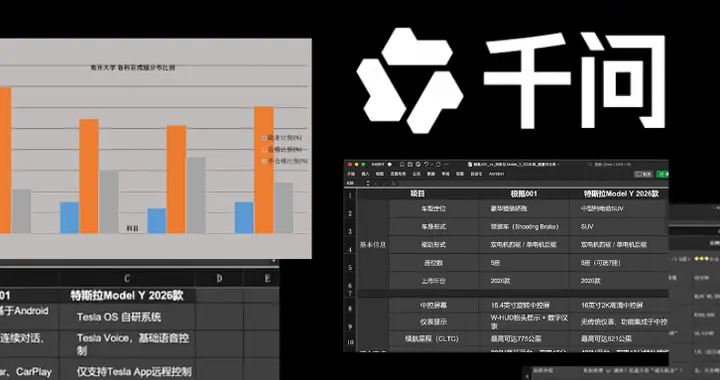Viewport: 720px width, 380px height.
Task: Switch to the 公式 ribbon tab
Action: 416,174
